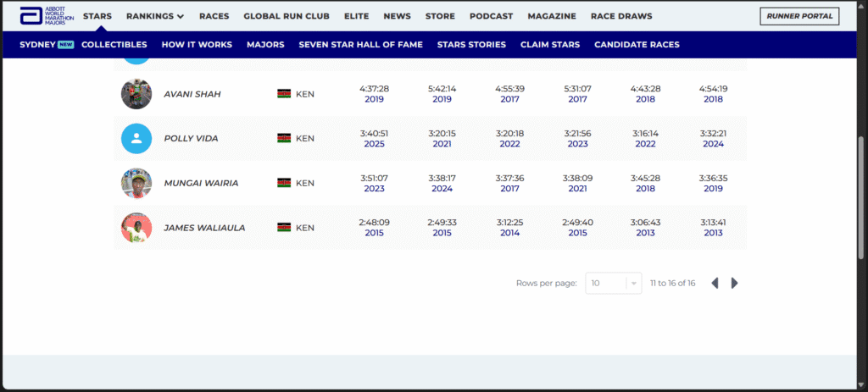Viewport: 868px width, 392px height.
Task: Click Avani Shah's profile photo
Action: pyautogui.click(x=136, y=94)
